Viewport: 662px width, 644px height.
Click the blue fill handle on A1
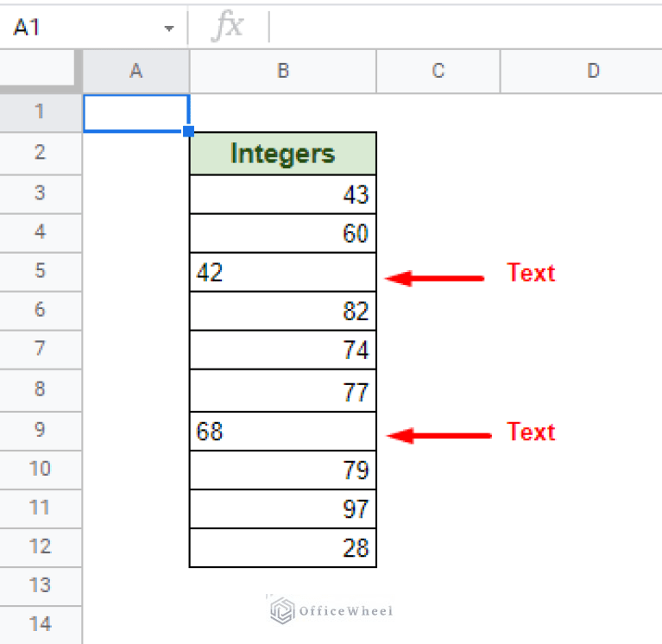pos(189,132)
